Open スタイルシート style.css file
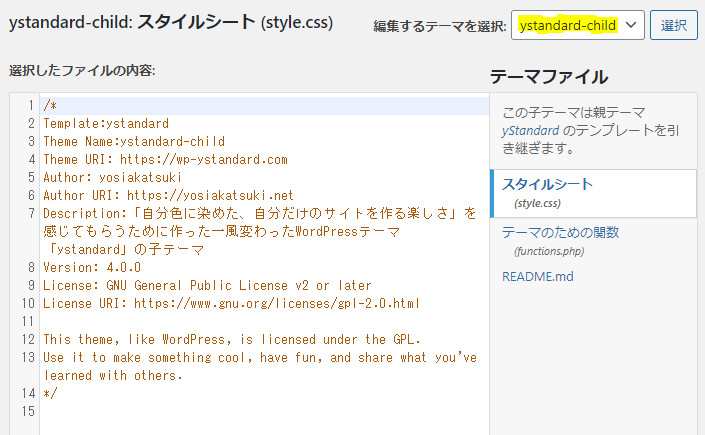The height and width of the screenshot is (435, 705). click(x=547, y=193)
